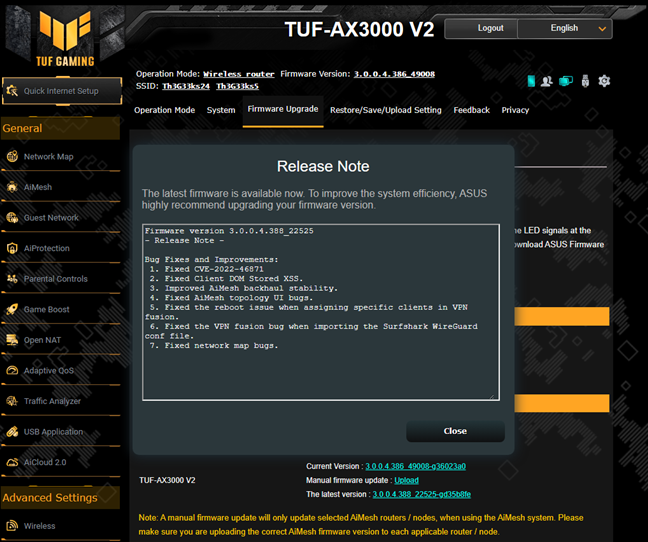Screen dimensions: 648x542
Task: Close the Release Note dialog
Action: 455,431
